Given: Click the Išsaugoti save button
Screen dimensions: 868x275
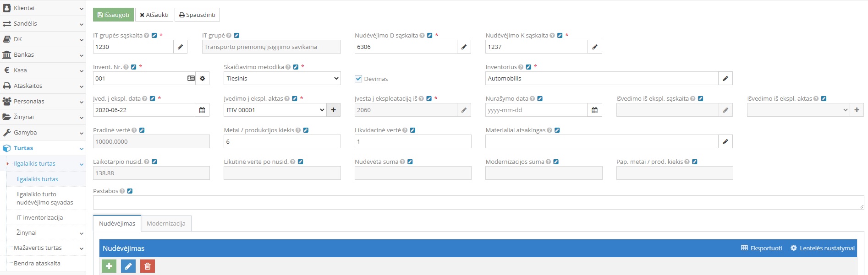Looking at the screenshot, I should (113, 15).
